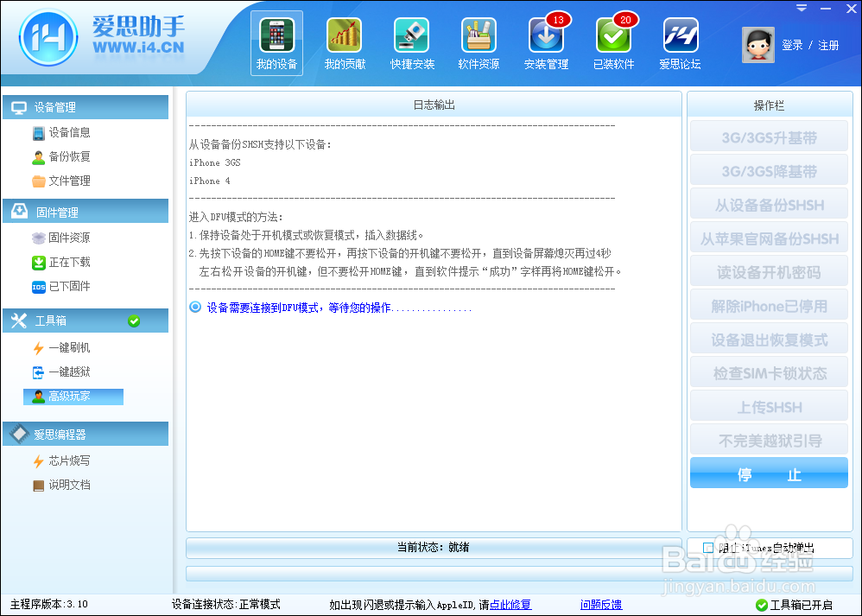
Task: Collapse 设备管理 section header
Action: click(86, 107)
